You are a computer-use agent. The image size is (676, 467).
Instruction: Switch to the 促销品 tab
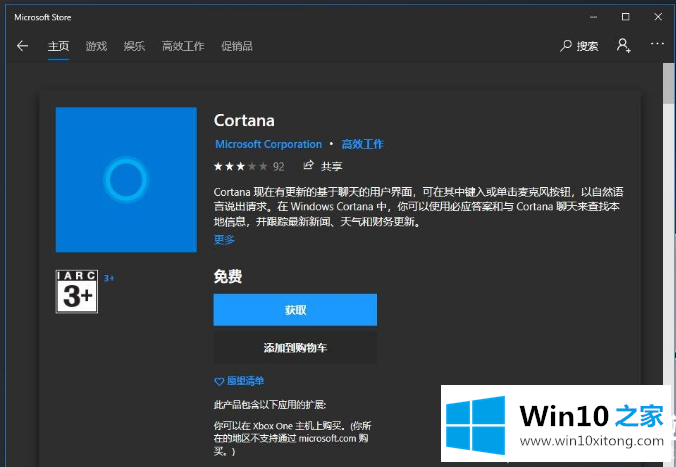pos(237,46)
